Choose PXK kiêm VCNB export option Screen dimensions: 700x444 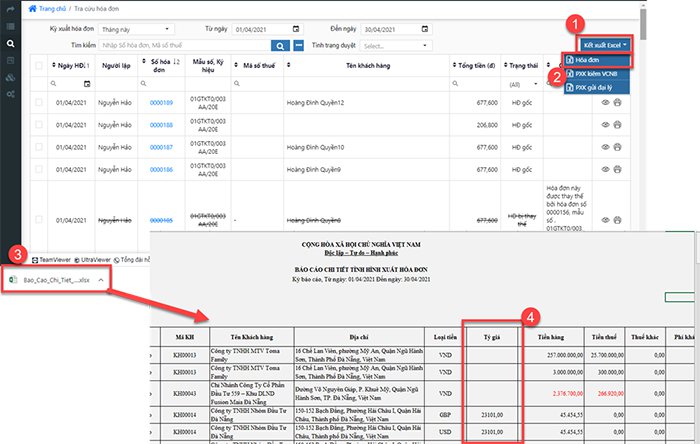596,74
